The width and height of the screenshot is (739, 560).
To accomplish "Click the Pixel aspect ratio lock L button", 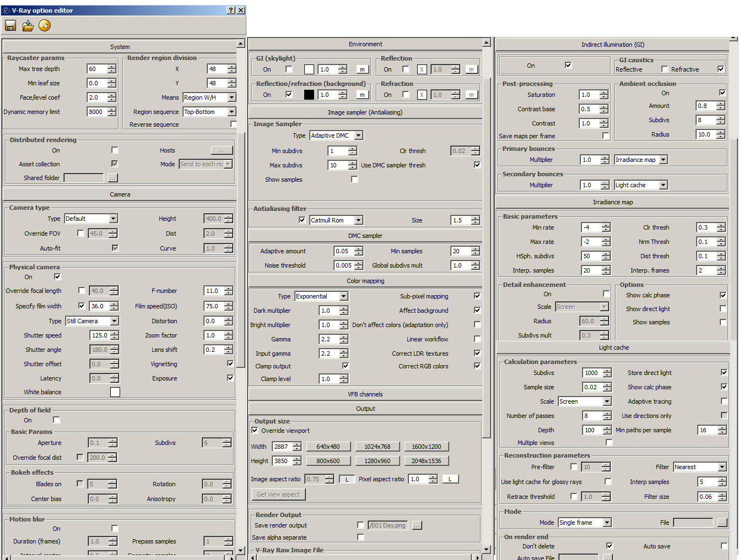I will point(450,479).
